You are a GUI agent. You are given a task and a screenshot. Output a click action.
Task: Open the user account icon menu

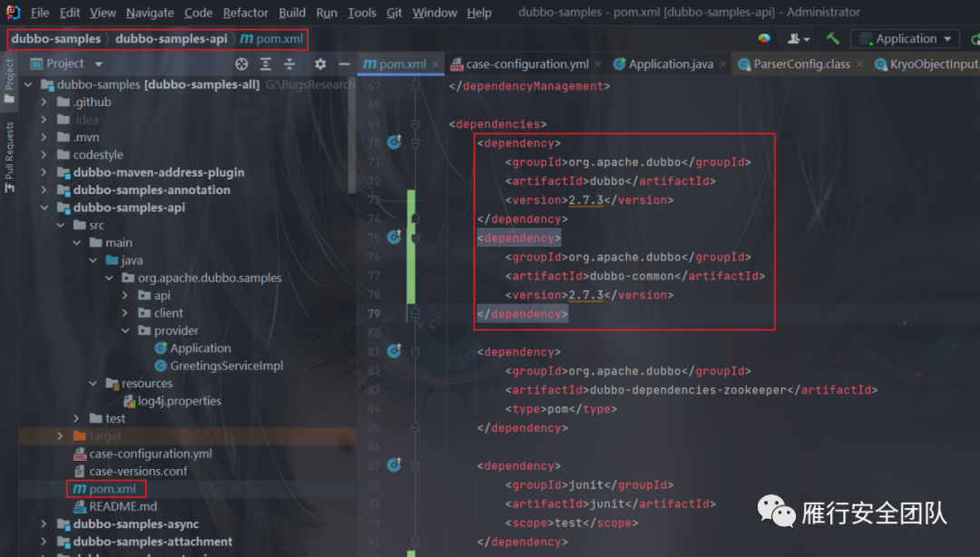pyautogui.click(x=799, y=39)
